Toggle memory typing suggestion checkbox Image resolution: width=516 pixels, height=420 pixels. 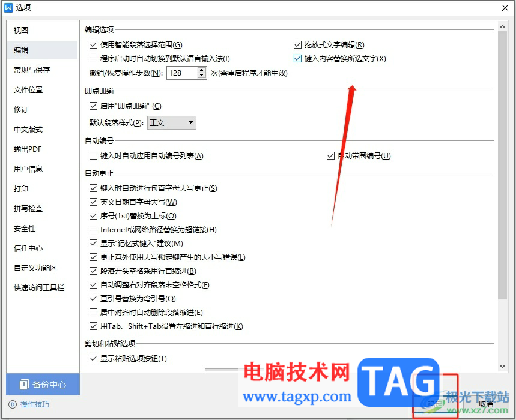(x=94, y=243)
